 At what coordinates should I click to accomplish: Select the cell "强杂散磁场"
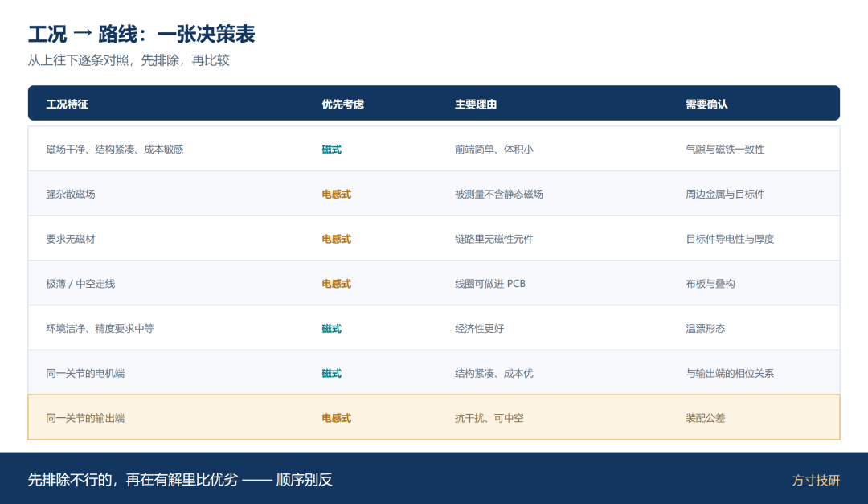[x=70, y=194]
